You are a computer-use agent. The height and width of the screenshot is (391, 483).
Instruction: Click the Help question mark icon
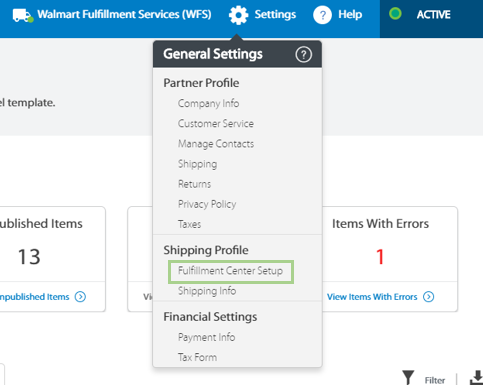(322, 15)
